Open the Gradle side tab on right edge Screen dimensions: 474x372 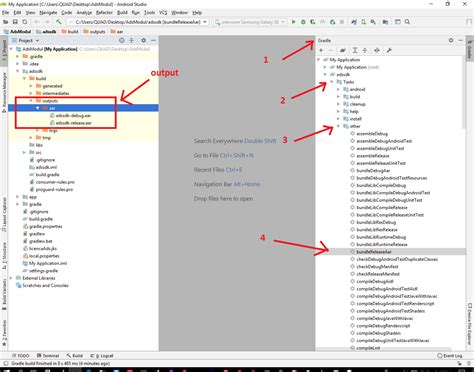(x=469, y=50)
